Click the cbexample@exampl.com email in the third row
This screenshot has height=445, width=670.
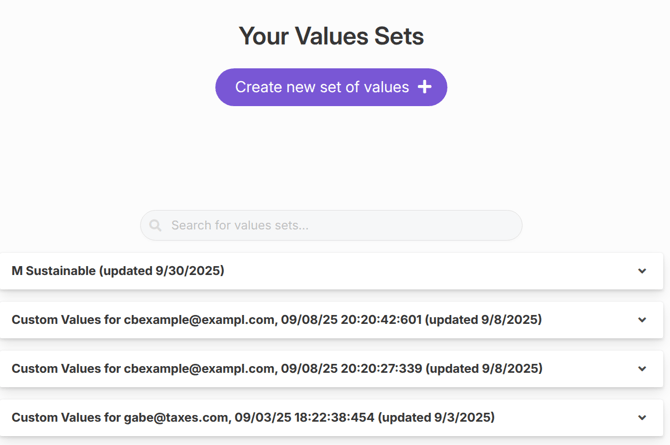(199, 369)
